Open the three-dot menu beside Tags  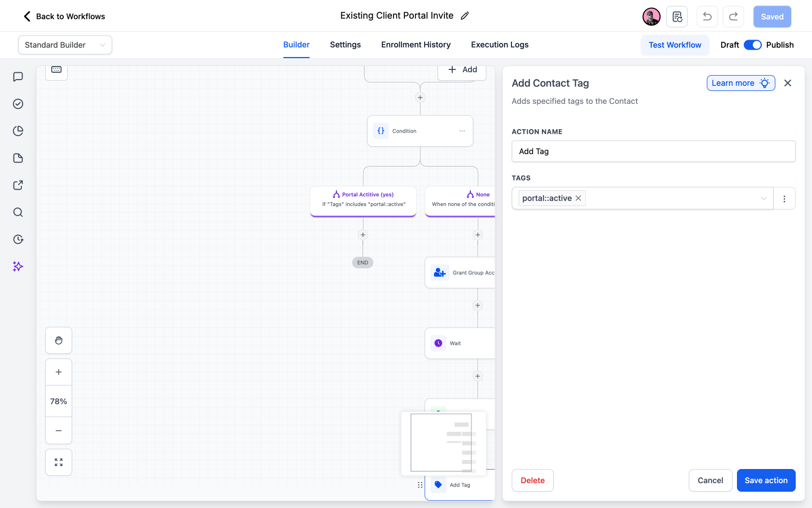pyautogui.click(x=784, y=199)
